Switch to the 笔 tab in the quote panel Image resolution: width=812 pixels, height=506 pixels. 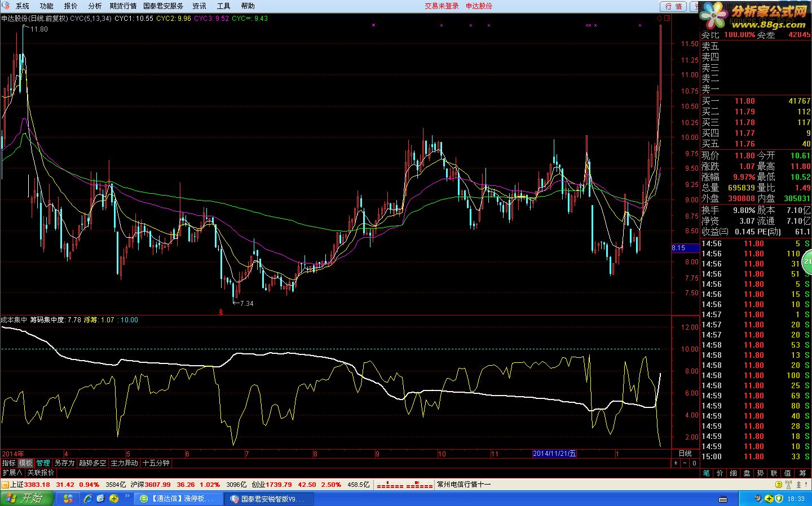coord(707,473)
